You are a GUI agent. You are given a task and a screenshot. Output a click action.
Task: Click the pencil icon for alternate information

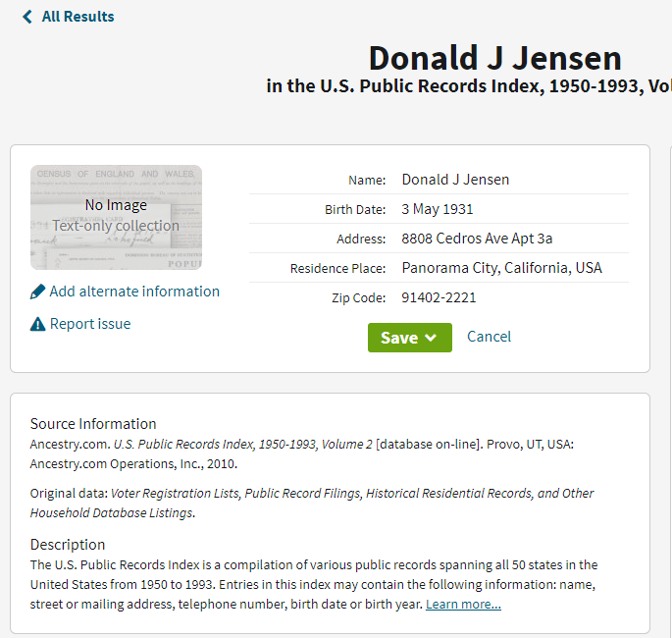(x=37, y=292)
